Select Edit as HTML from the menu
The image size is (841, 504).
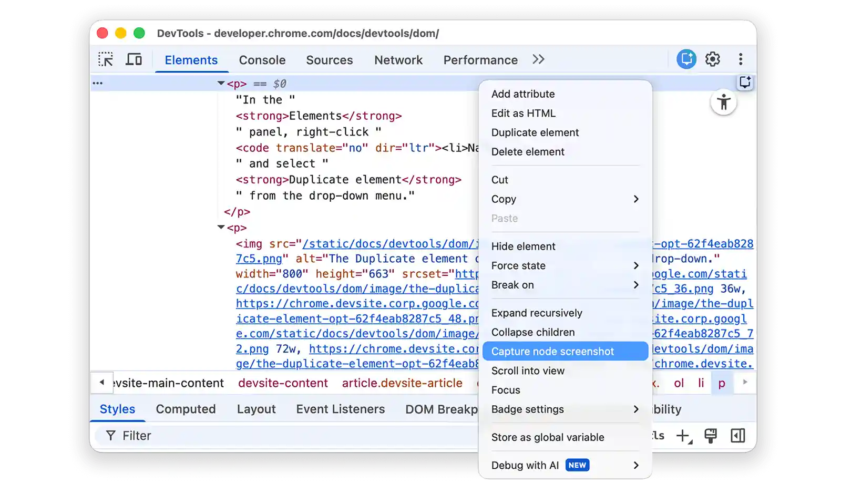click(x=524, y=113)
